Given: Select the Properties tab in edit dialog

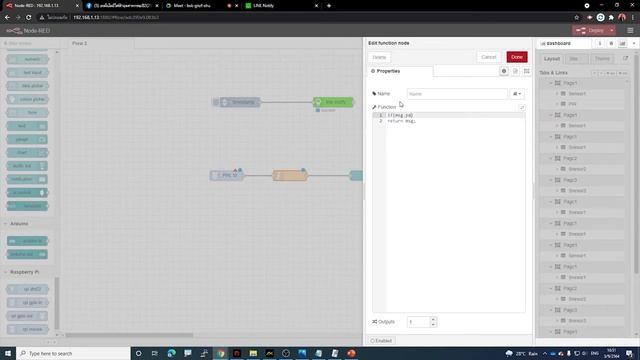Looking at the screenshot, I should 400,71.
